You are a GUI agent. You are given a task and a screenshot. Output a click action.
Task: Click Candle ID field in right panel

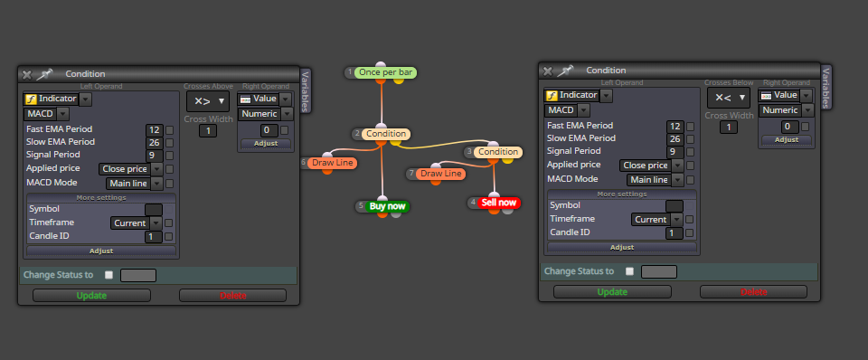[675, 233]
